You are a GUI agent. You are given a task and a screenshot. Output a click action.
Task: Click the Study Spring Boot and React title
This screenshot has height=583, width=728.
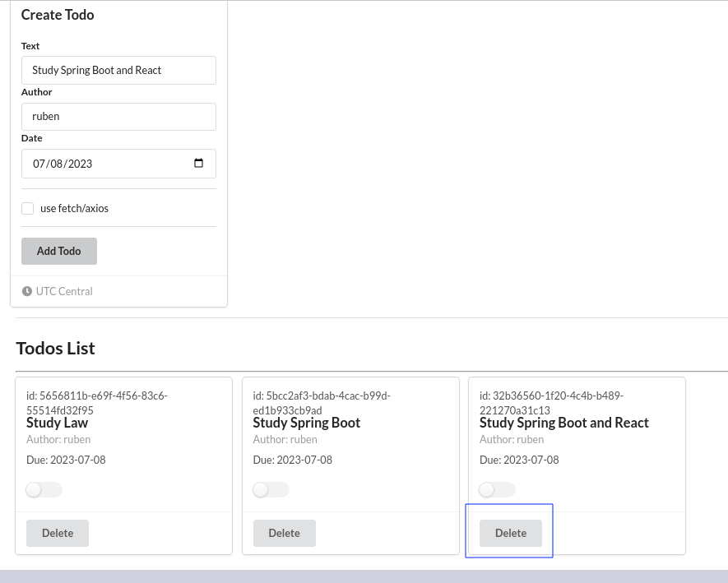564,423
